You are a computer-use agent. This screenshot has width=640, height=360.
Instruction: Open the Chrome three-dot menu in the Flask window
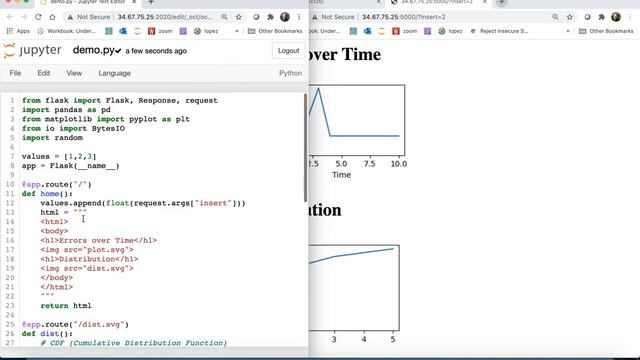pyautogui.click(x=630, y=17)
